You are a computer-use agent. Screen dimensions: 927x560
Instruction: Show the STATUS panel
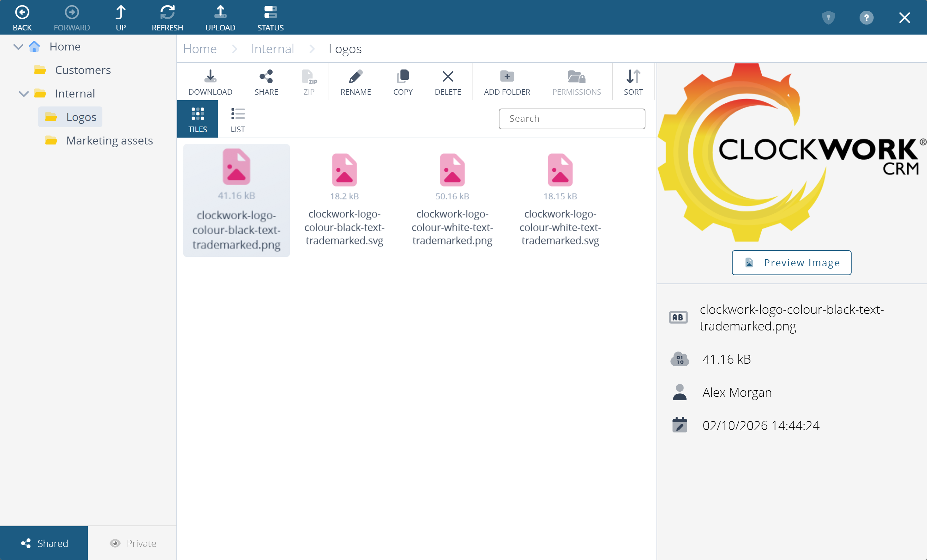point(270,17)
